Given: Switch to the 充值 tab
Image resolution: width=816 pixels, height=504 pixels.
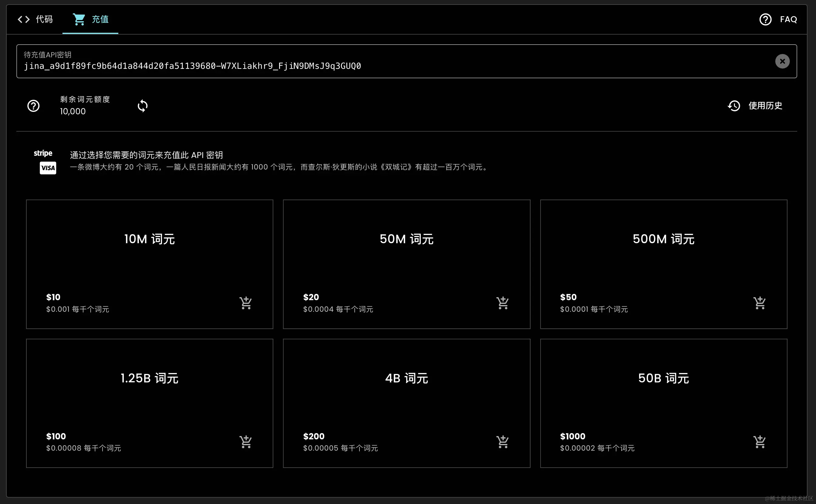Looking at the screenshot, I should pos(91,19).
